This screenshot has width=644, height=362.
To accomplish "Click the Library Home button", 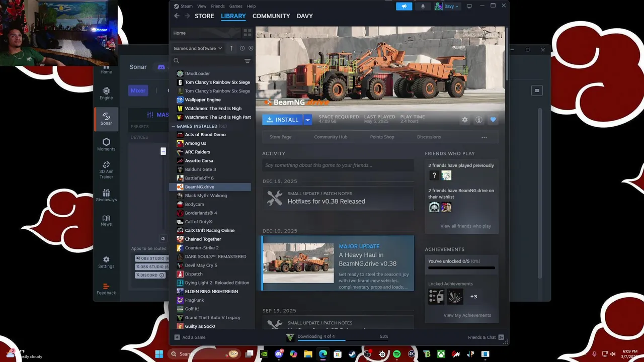I will (x=205, y=33).
